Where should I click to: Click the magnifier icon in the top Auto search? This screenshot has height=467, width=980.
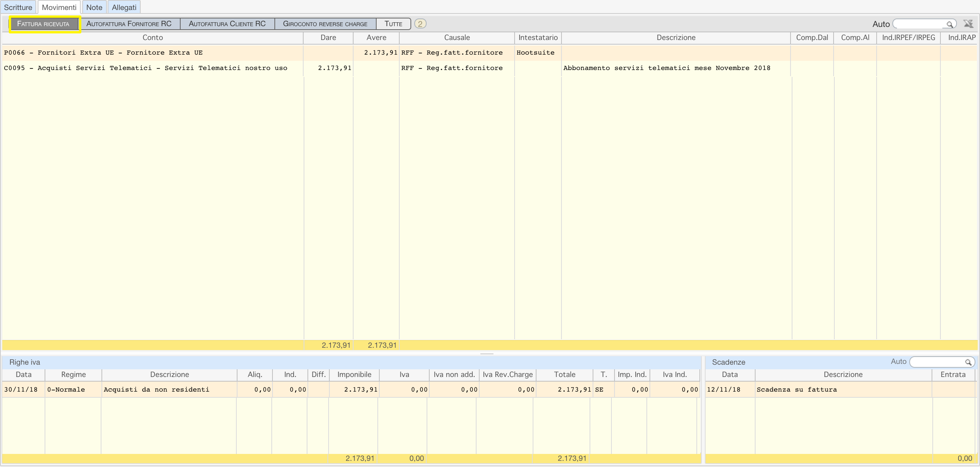(x=949, y=24)
